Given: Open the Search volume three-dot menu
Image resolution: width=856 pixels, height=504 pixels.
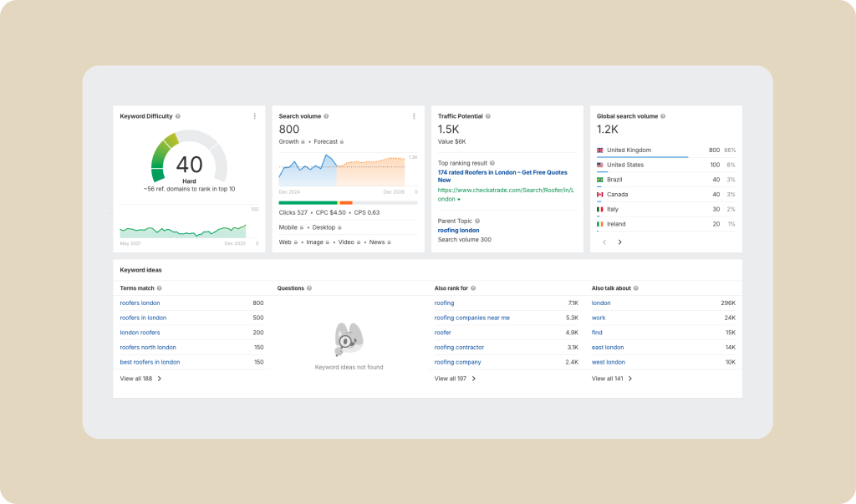Looking at the screenshot, I should 414,116.
